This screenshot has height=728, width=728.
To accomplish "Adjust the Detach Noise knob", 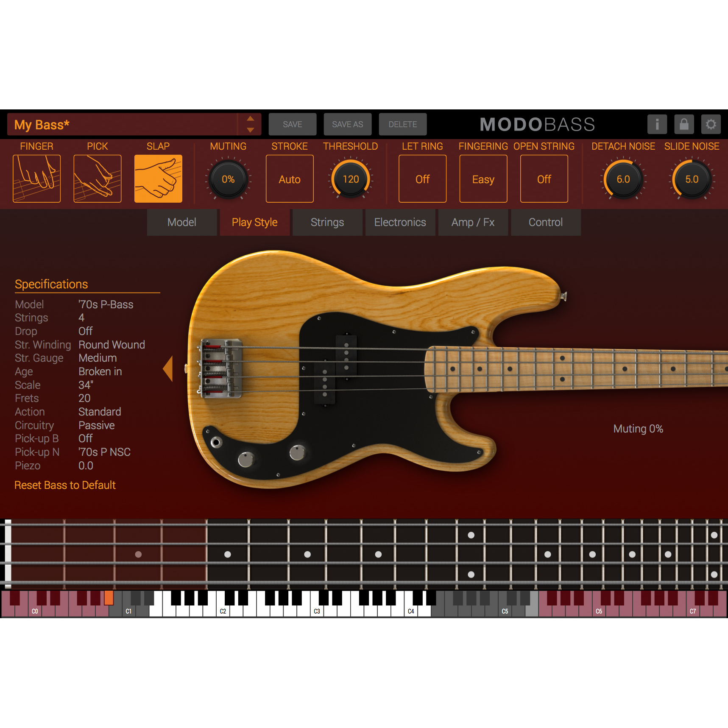I will click(x=623, y=179).
